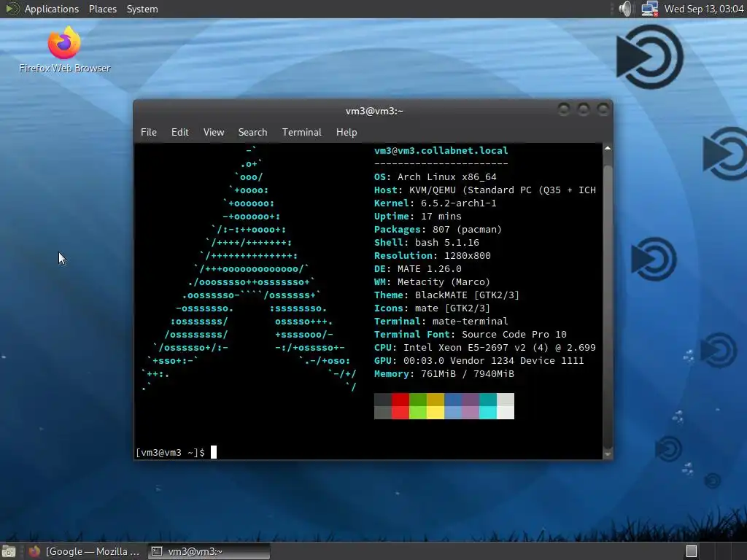Click the volume speaker icon in top panel
This screenshot has height=560, width=747.
click(x=625, y=9)
